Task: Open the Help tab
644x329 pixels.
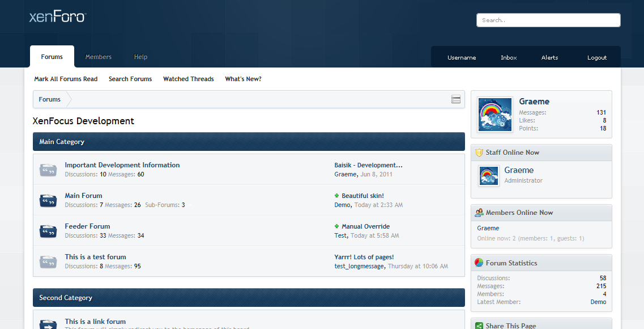Action: pyautogui.click(x=140, y=57)
